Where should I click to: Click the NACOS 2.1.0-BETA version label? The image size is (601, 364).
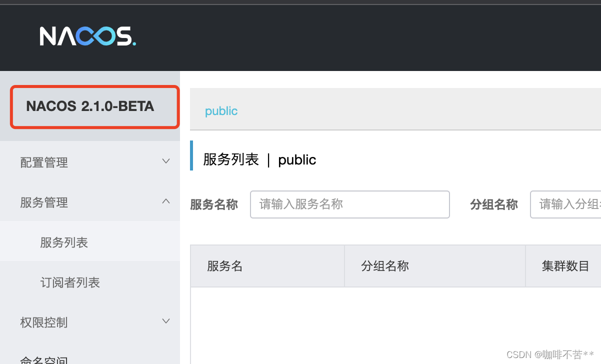[90, 106]
